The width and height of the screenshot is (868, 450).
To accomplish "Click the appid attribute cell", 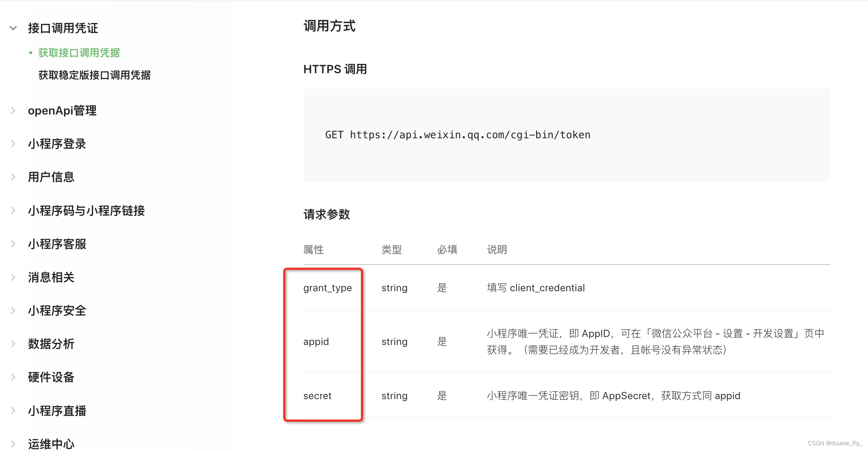I will point(316,342).
